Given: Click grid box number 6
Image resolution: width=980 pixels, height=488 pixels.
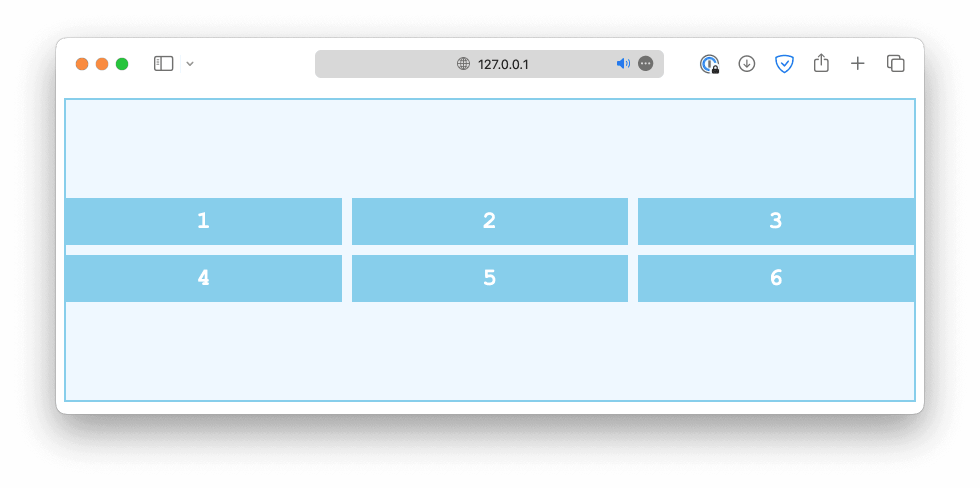Looking at the screenshot, I should [775, 278].
